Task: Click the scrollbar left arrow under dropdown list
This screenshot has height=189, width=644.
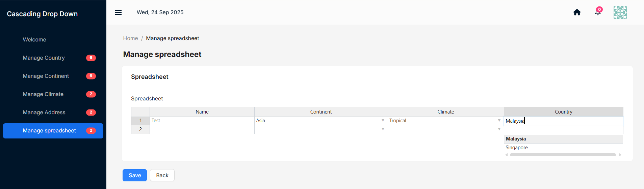Action: [507, 155]
